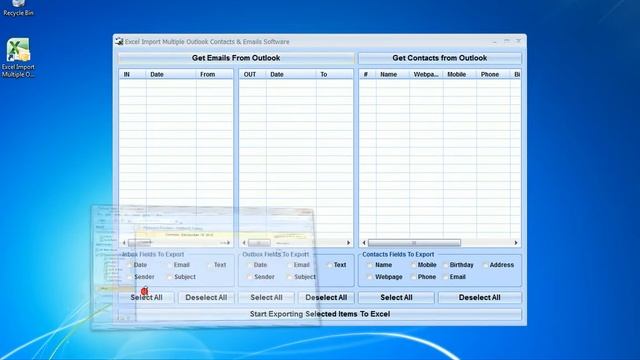This screenshot has width=640, height=360.
Task: Click Select All under Contacts fields
Action: (396, 298)
